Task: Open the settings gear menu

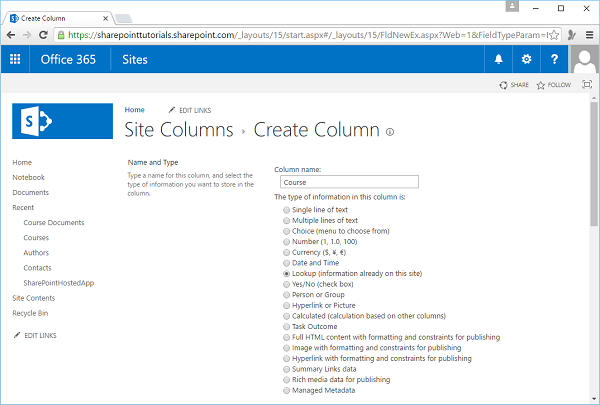Action: tap(527, 59)
